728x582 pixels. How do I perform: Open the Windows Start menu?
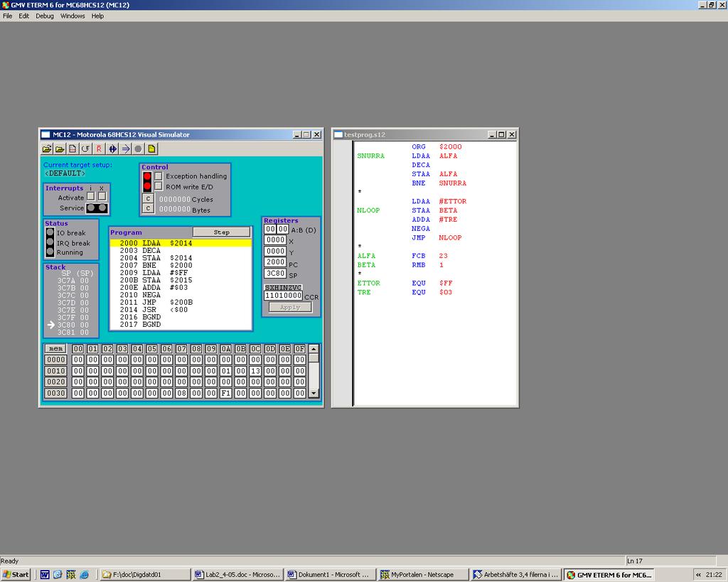click(x=16, y=575)
